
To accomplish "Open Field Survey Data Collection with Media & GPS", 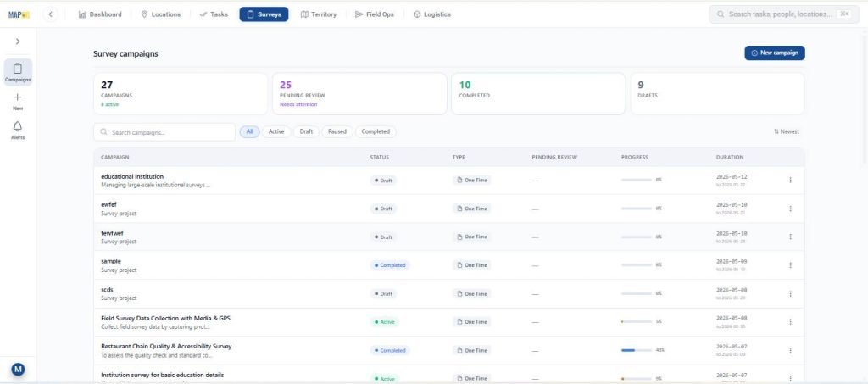I will (x=165, y=318).
